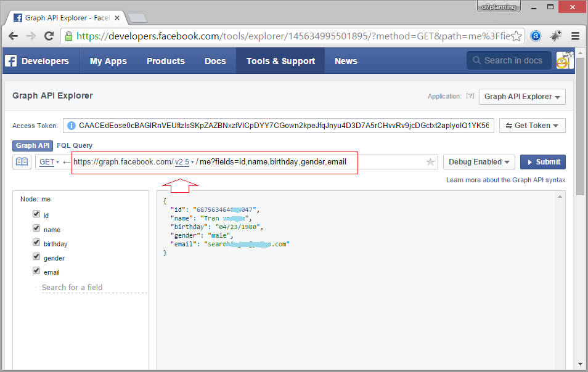The height and width of the screenshot is (372, 588).
Task: Click the response panel scroll up arrow
Action: coord(560,196)
